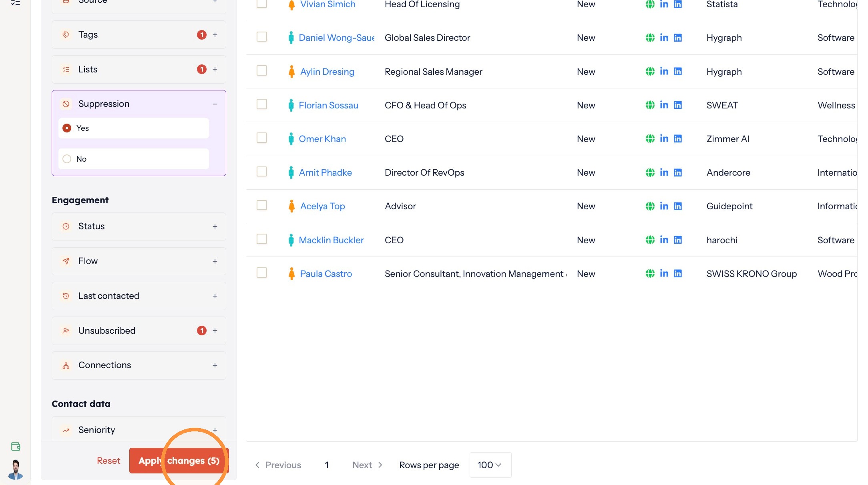Screen dimensions: 868x485
Task: Open website globe icon for Aylin Dresing
Action: pos(650,72)
